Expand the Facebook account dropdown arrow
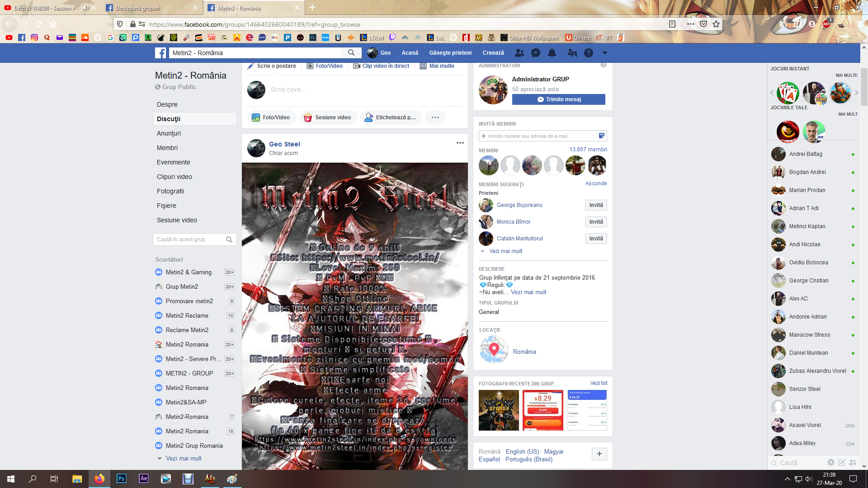The image size is (868, 488). [604, 53]
